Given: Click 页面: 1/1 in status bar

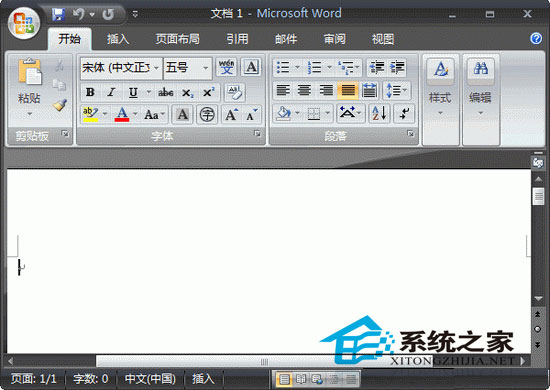Looking at the screenshot, I should coord(33,379).
